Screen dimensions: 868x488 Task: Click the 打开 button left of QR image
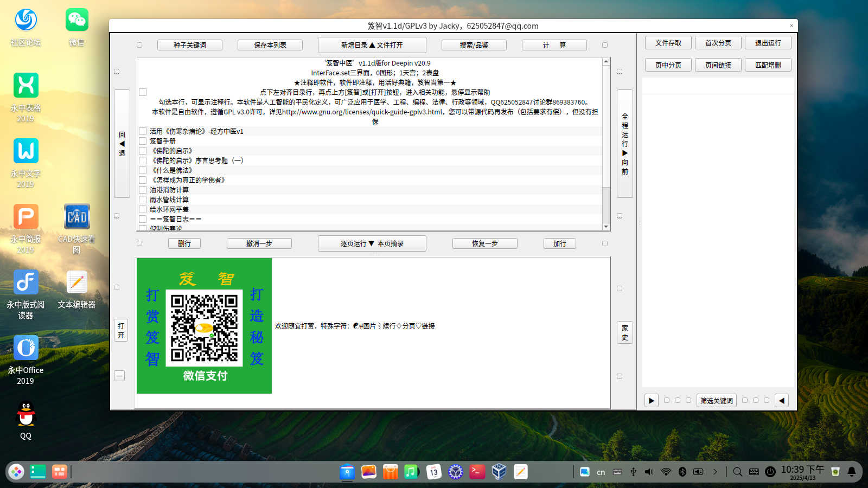pyautogui.click(x=121, y=330)
